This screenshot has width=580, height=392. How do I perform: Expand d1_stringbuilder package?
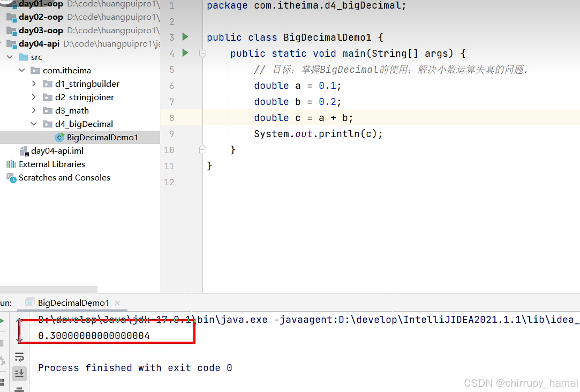[34, 84]
